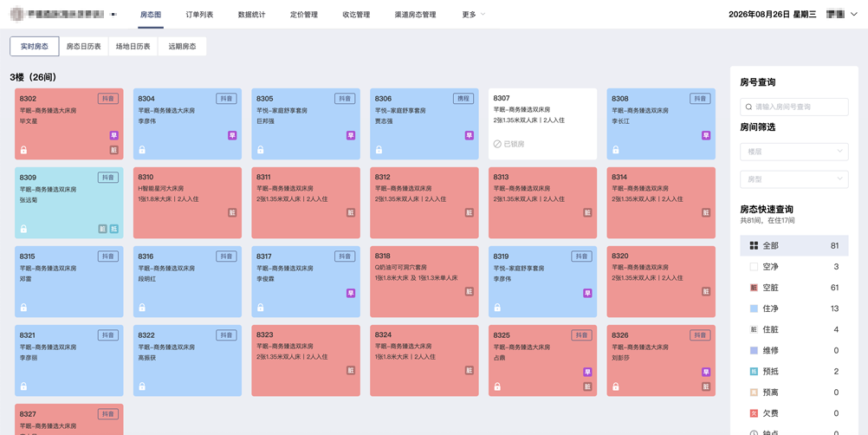Click the 抖音 channel tag on room 8316
Viewport: 868px width, 435px height.
click(226, 256)
